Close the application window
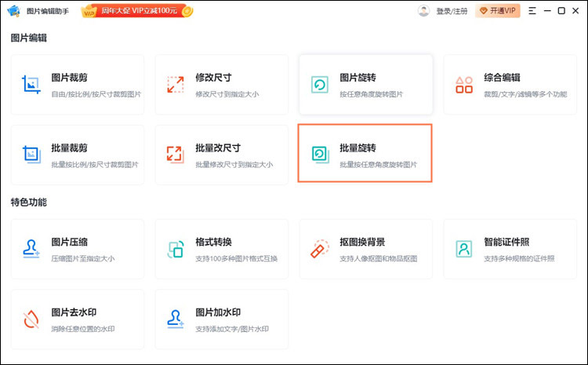588x365 pixels. (x=575, y=10)
